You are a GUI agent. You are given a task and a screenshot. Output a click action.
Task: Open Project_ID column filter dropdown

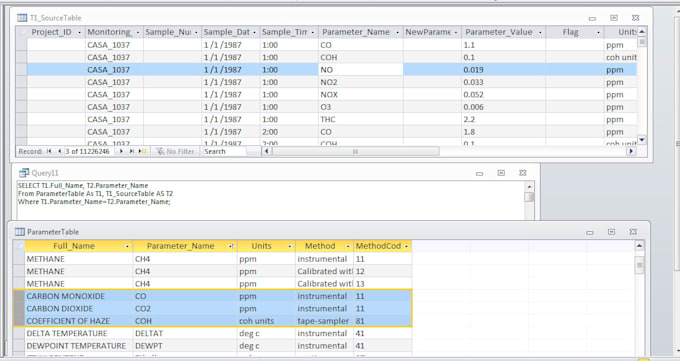coord(79,33)
